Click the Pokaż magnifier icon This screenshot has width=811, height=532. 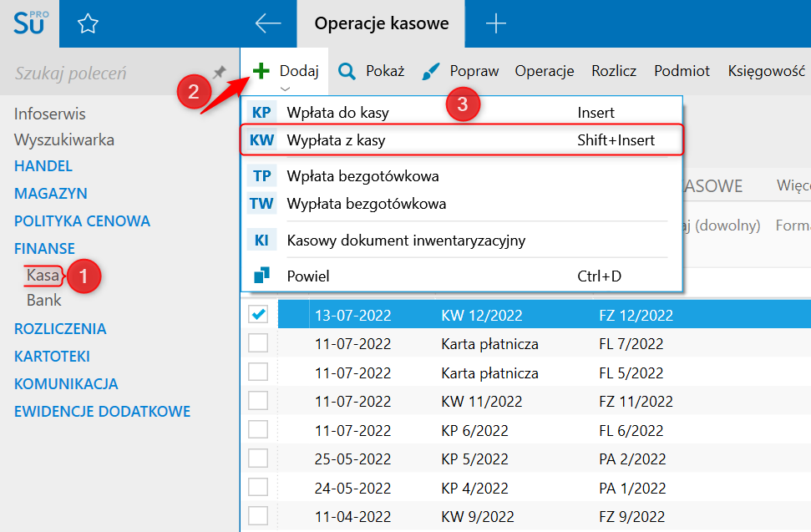point(347,71)
